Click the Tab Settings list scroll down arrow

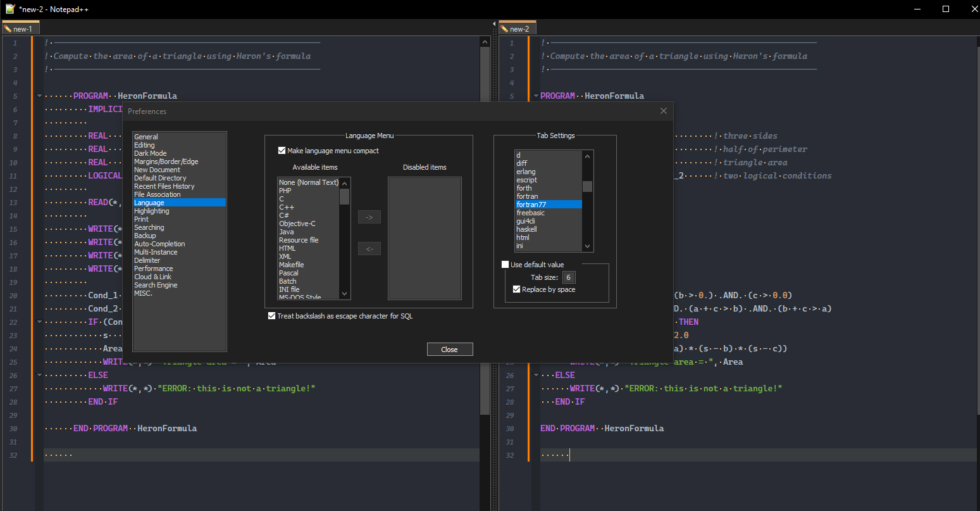coord(587,246)
